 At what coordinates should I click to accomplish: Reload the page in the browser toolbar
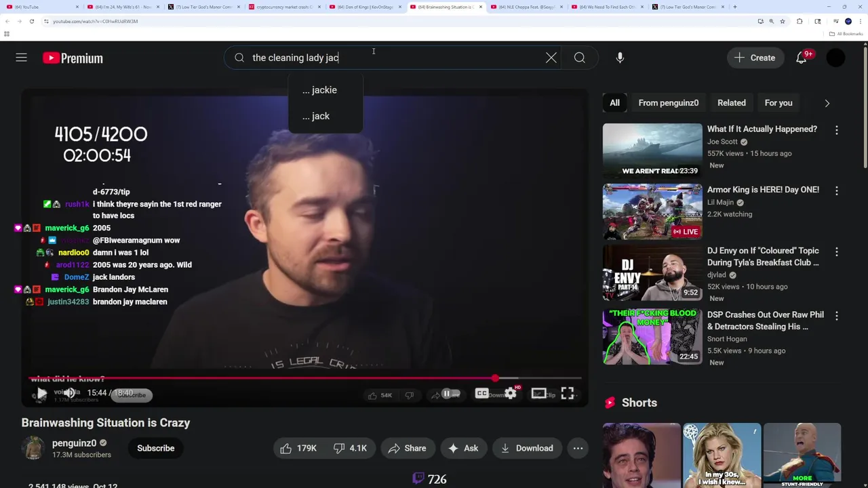[31, 21]
